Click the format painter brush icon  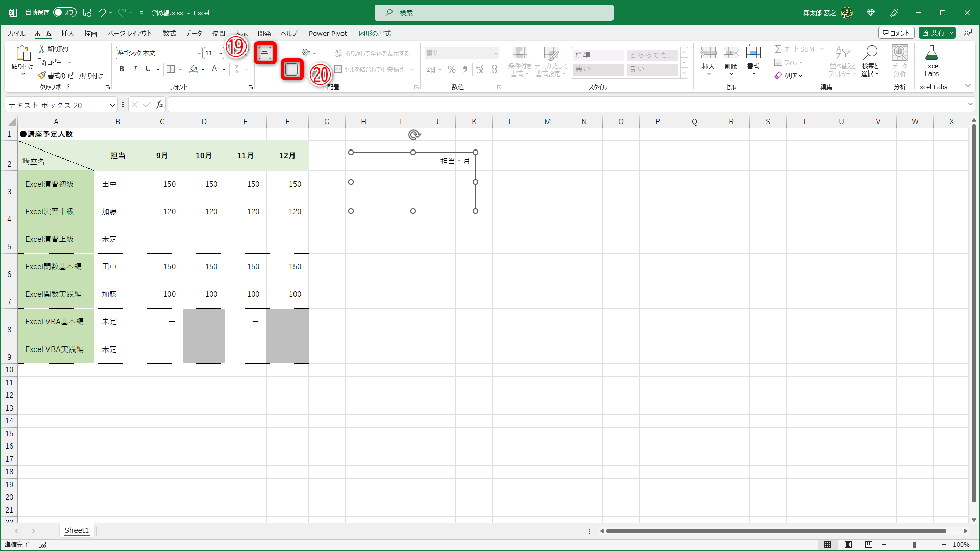click(42, 76)
